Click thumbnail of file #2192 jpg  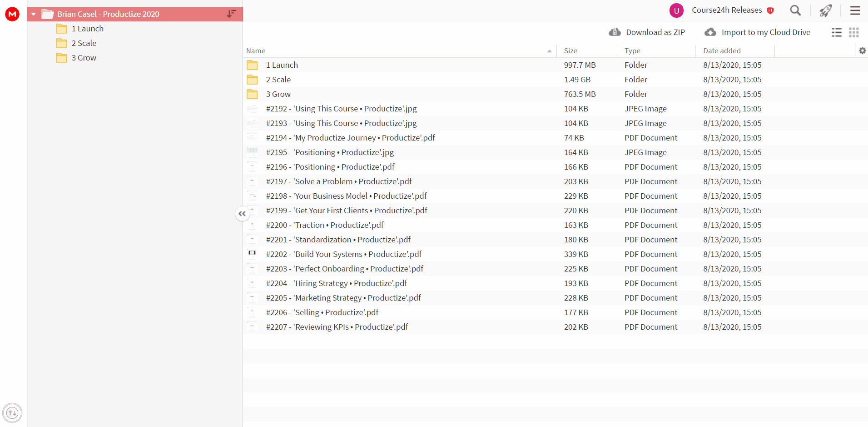coord(252,109)
